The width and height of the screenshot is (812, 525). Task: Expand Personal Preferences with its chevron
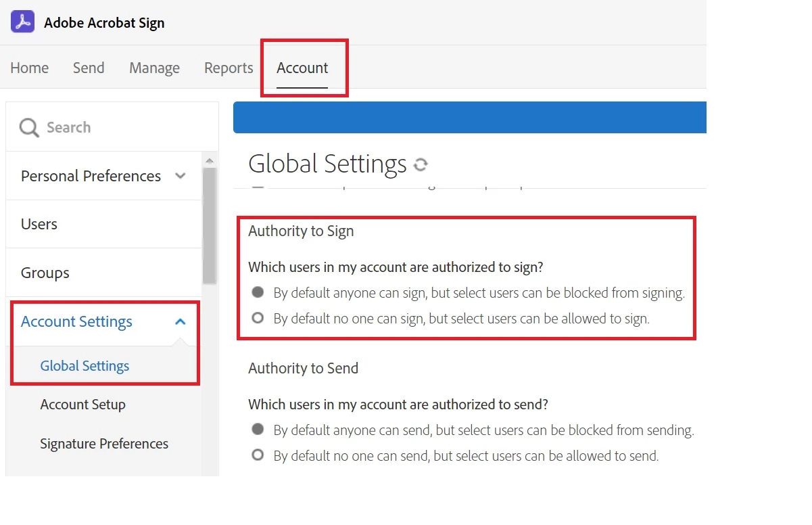[180, 176]
